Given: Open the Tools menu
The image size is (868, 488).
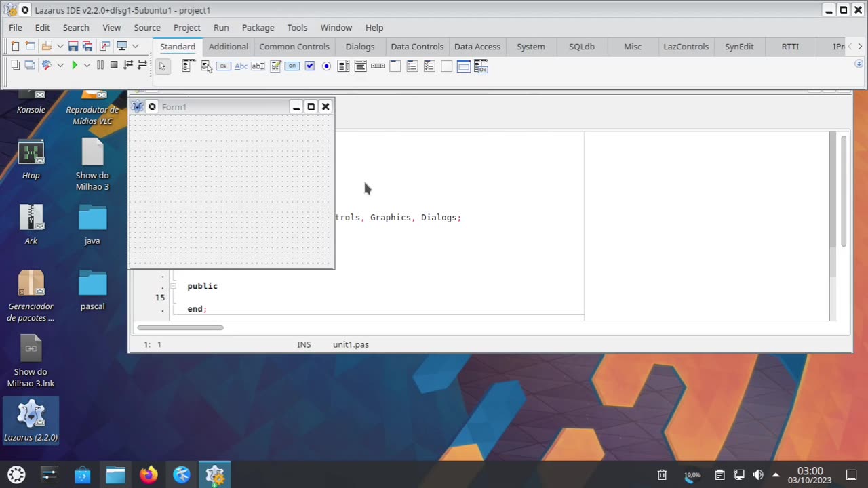Looking at the screenshot, I should coord(297,28).
